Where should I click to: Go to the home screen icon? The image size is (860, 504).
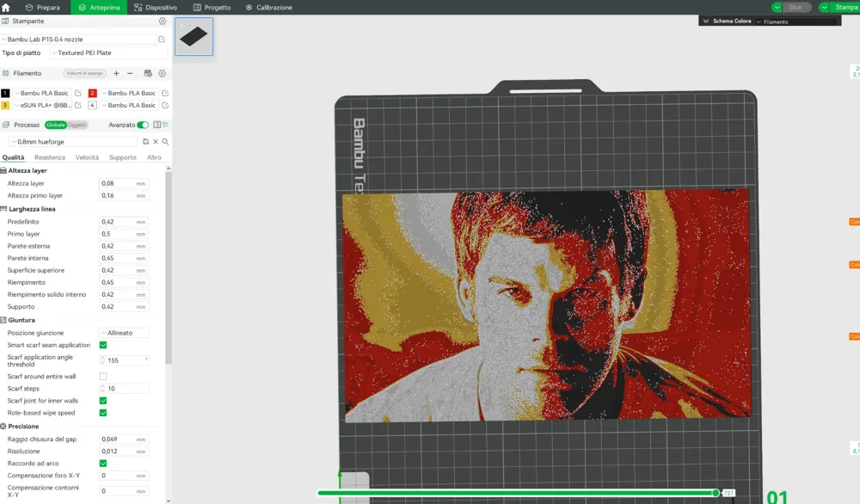pos(6,7)
